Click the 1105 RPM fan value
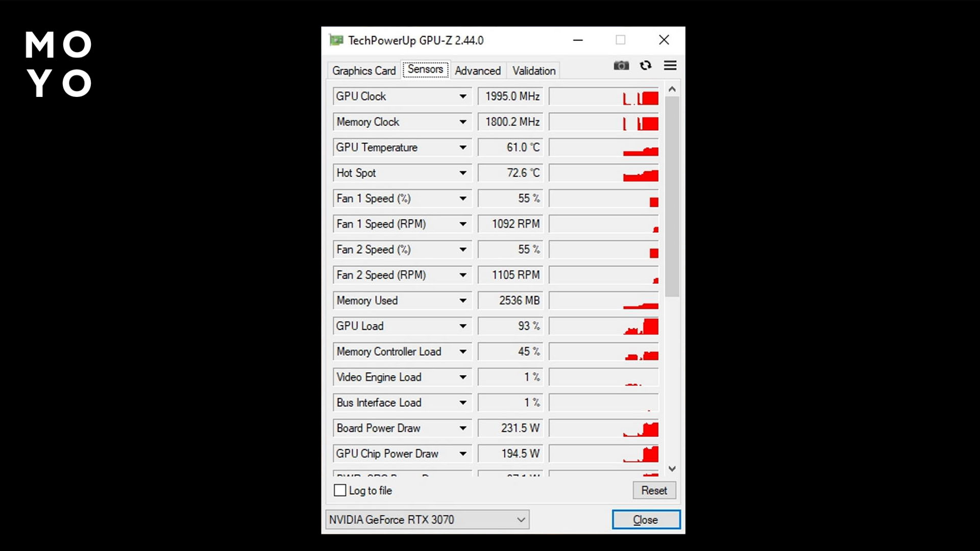The height and width of the screenshot is (551, 980). pos(511,275)
